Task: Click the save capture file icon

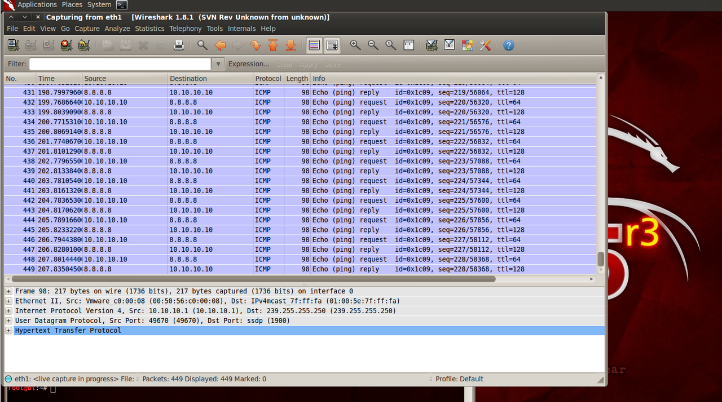Action: point(125,45)
